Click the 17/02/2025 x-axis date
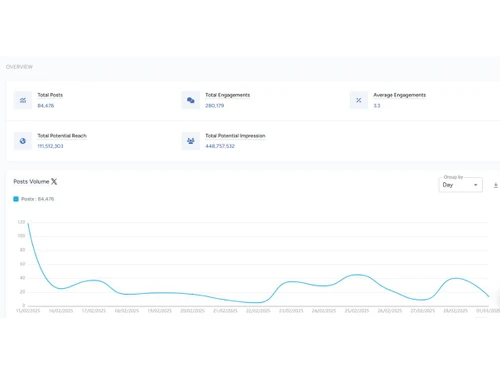The image size is (500, 375). tap(94, 311)
